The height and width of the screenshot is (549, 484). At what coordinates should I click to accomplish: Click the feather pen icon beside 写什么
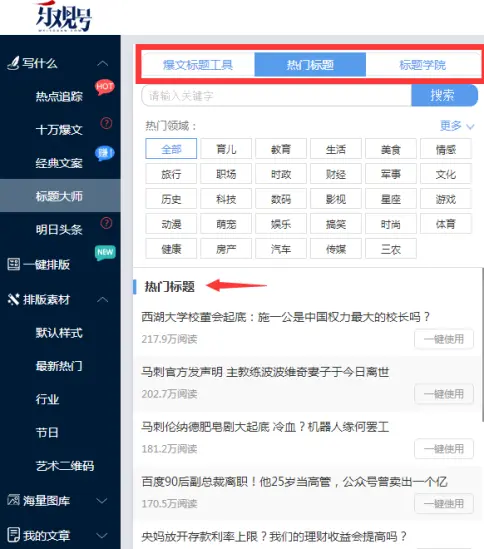click(x=14, y=63)
